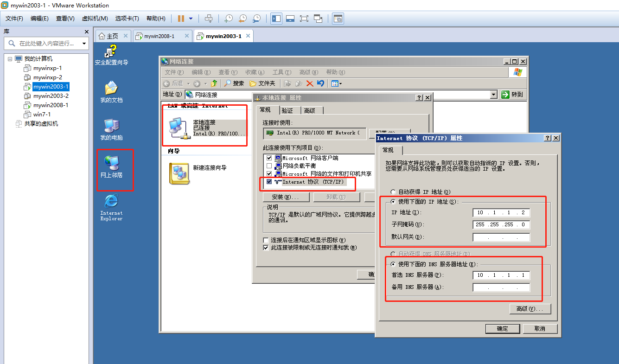This screenshot has width=619, height=364.
Task: Switch to Unity mode icon
Action: pos(318,19)
